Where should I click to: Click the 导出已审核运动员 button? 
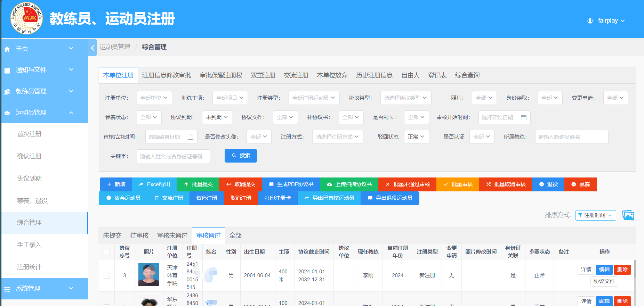coord(329,198)
